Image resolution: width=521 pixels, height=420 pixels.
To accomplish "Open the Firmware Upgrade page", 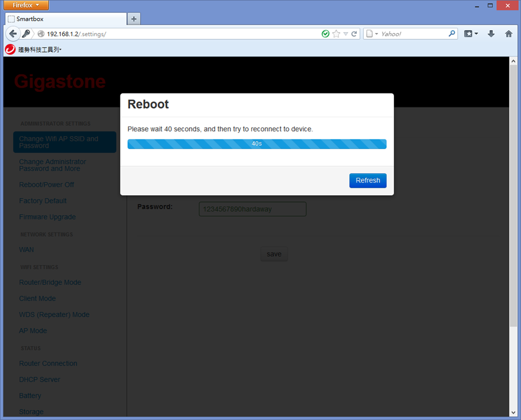I will pyautogui.click(x=47, y=217).
